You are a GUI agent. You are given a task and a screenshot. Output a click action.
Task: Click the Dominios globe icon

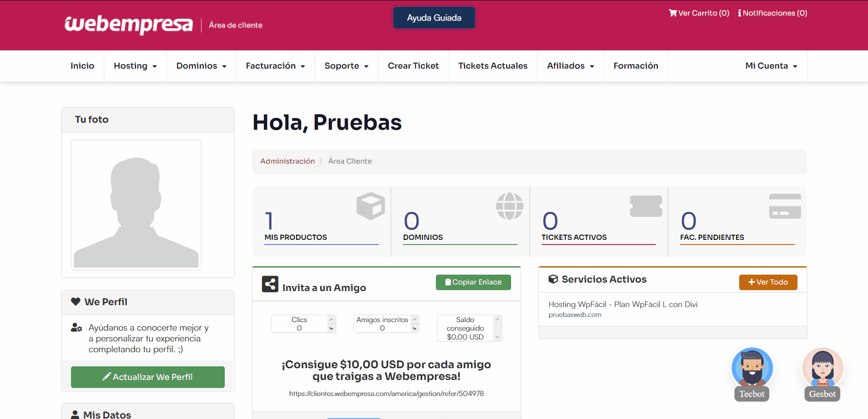coord(509,206)
